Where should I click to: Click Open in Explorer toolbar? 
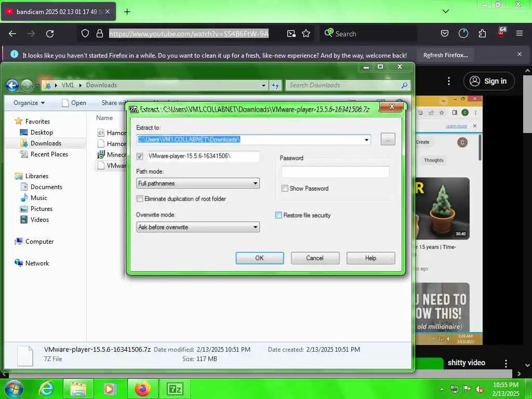point(74,103)
